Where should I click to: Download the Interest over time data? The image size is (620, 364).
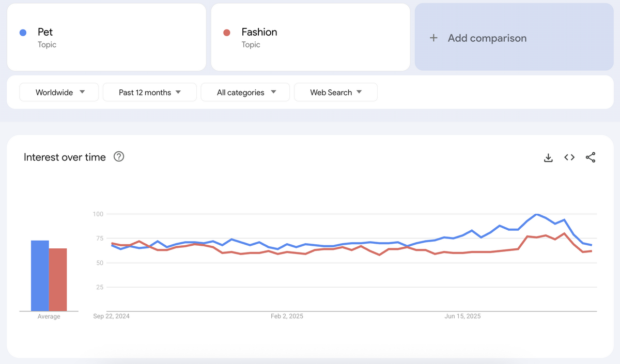[548, 157]
